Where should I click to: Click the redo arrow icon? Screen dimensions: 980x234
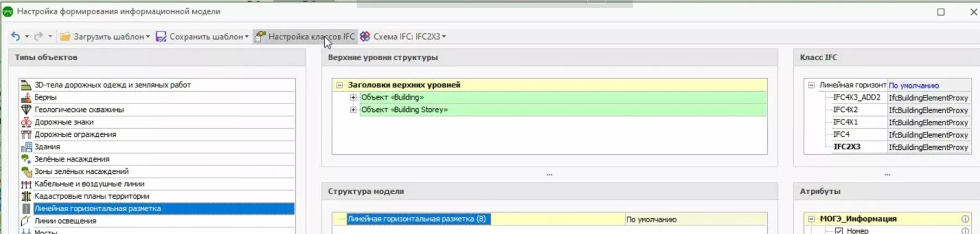click(38, 36)
